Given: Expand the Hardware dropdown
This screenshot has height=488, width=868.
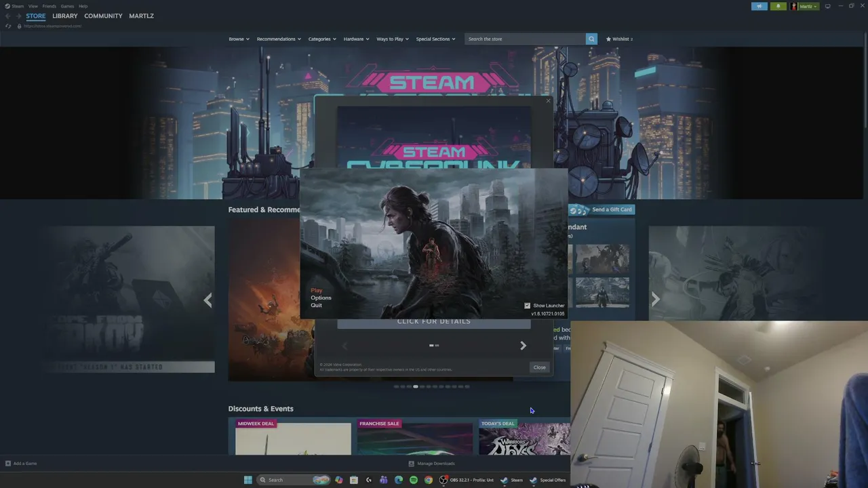Looking at the screenshot, I should click(356, 39).
